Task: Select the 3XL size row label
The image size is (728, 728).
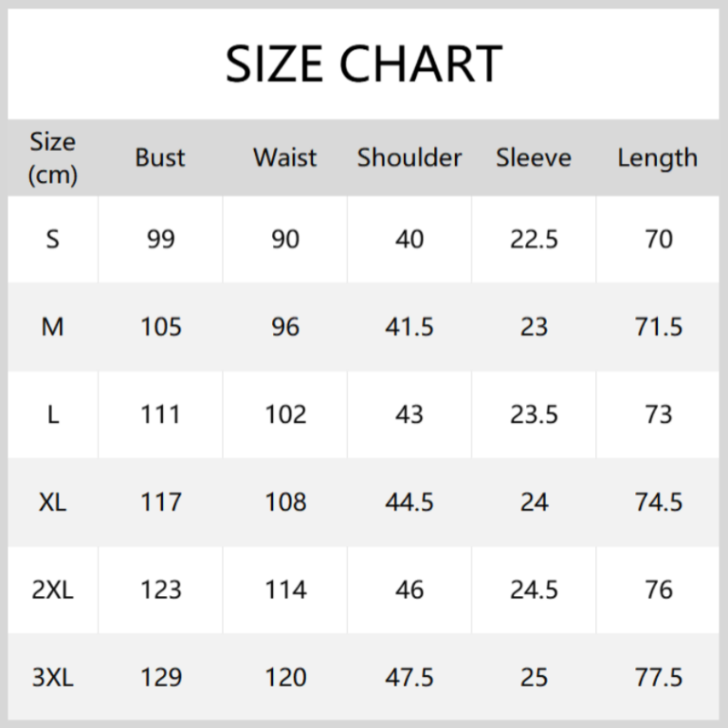Action: pyautogui.click(x=53, y=677)
